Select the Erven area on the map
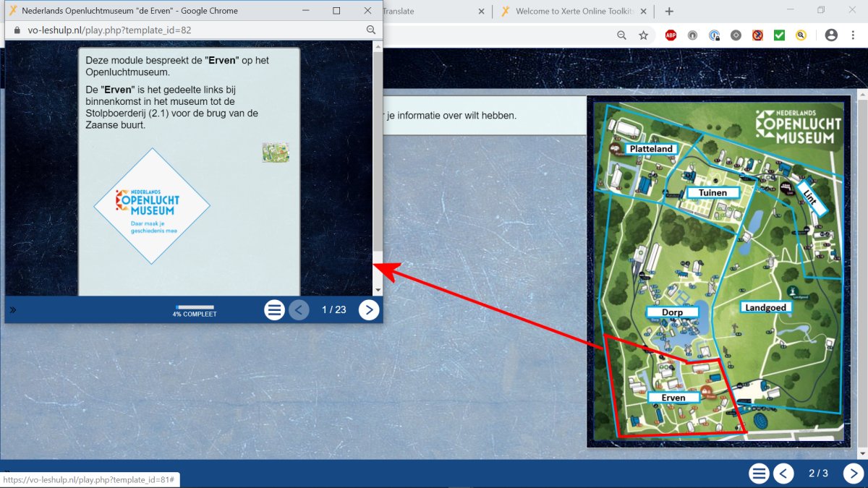Screen dimensions: 868x488 pos(673,398)
